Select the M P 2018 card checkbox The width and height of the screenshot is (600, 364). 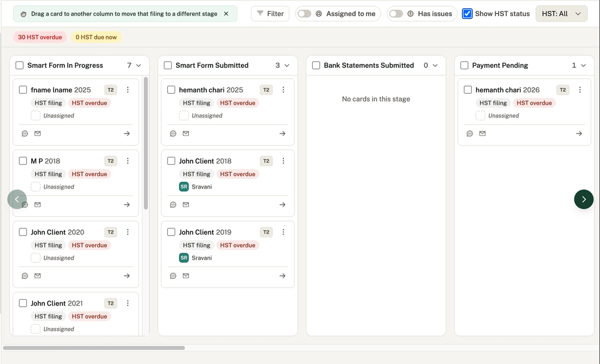click(23, 161)
